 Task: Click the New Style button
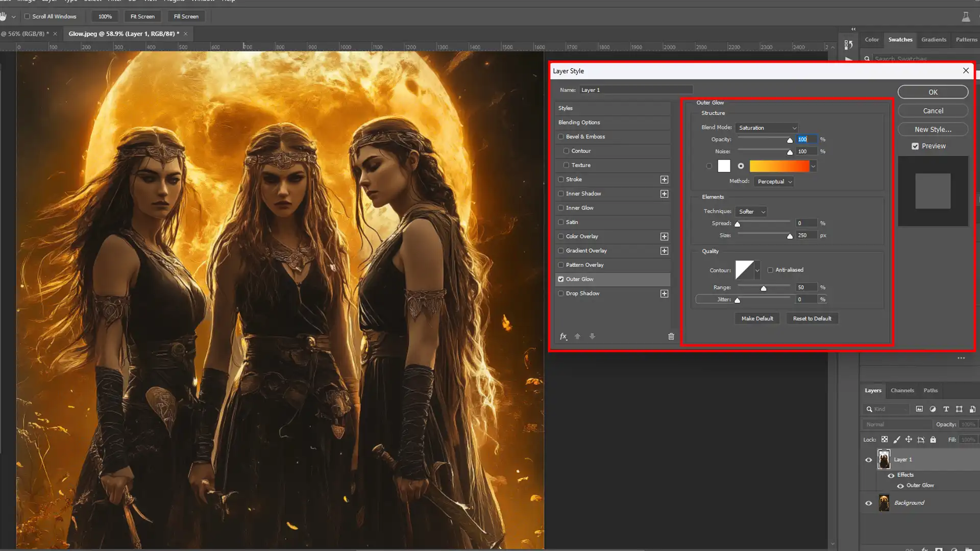click(933, 130)
